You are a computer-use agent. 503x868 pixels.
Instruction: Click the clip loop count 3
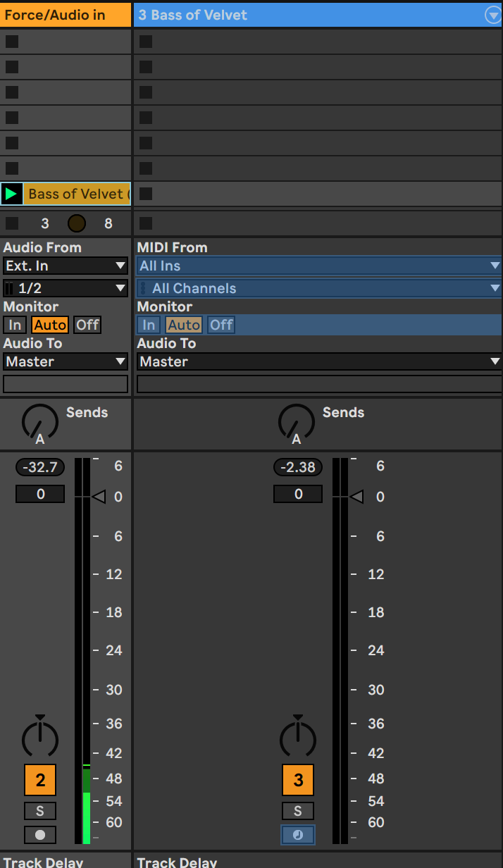[45, 223]
